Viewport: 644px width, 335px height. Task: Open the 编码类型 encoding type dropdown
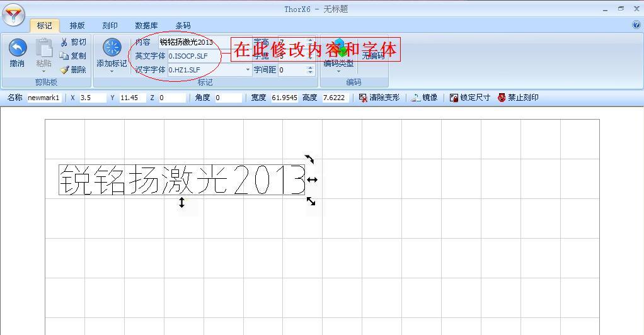pos(338,71)
